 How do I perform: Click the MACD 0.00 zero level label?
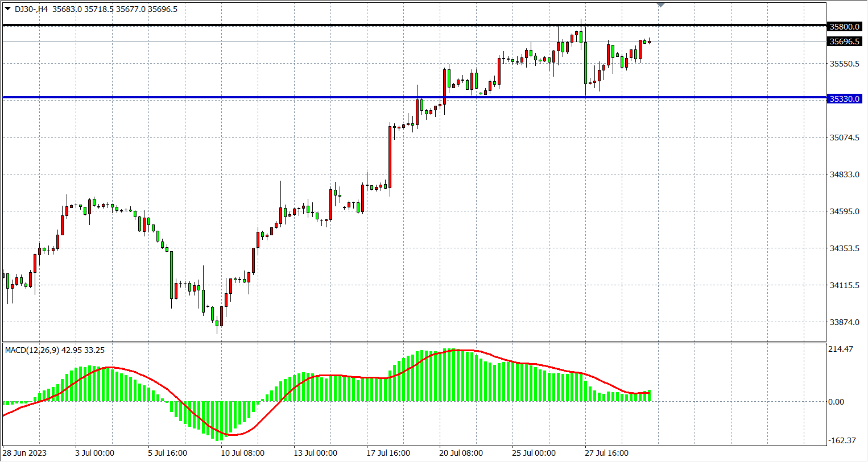coord(836,402)
